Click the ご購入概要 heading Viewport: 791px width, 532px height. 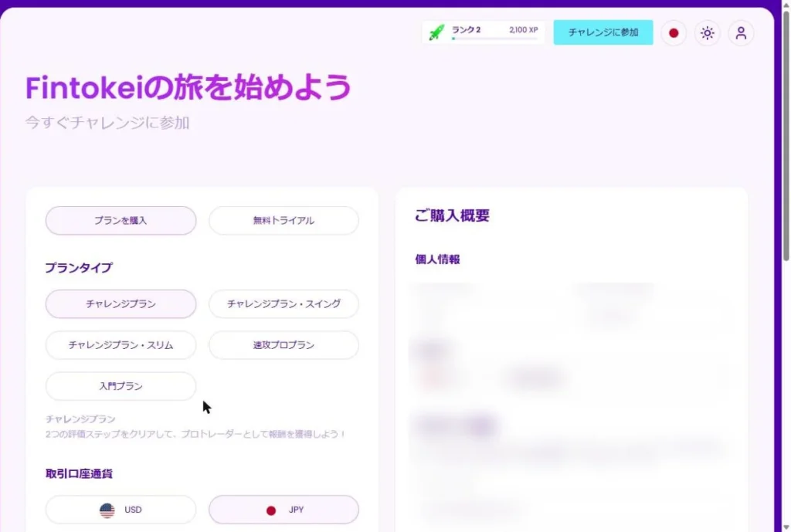452,215
